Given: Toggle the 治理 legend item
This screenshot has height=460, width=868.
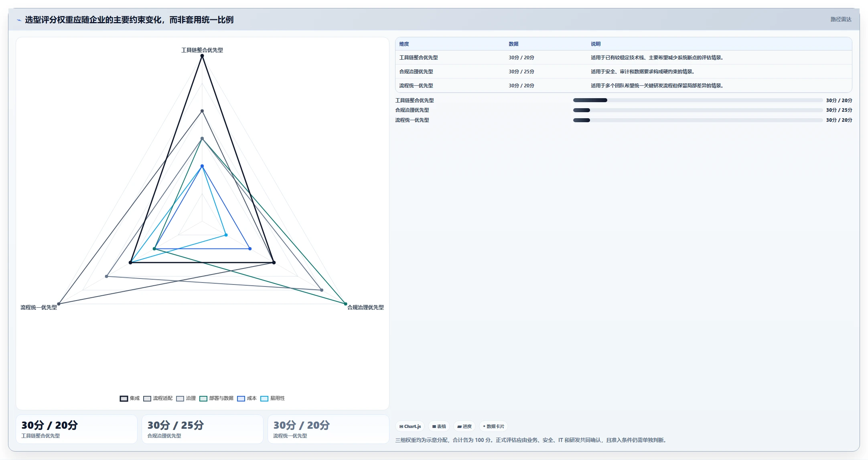Looking at the screenshot, I should pos(186,398).
